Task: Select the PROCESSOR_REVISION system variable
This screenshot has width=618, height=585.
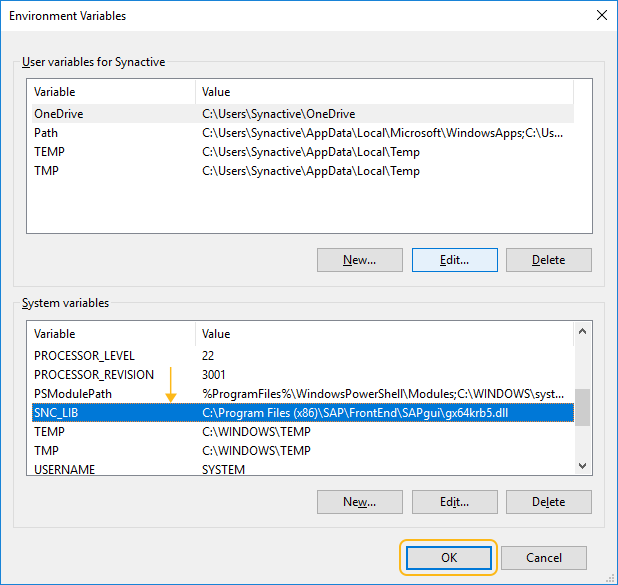Action: [x=303, y=374]
